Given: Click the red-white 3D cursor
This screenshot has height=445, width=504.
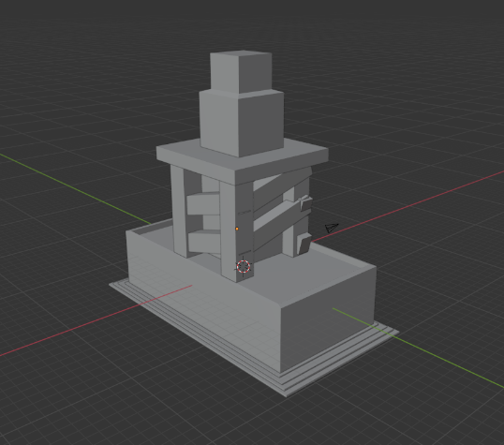Looking at the screenshot, I should click(x=244, y=267).
